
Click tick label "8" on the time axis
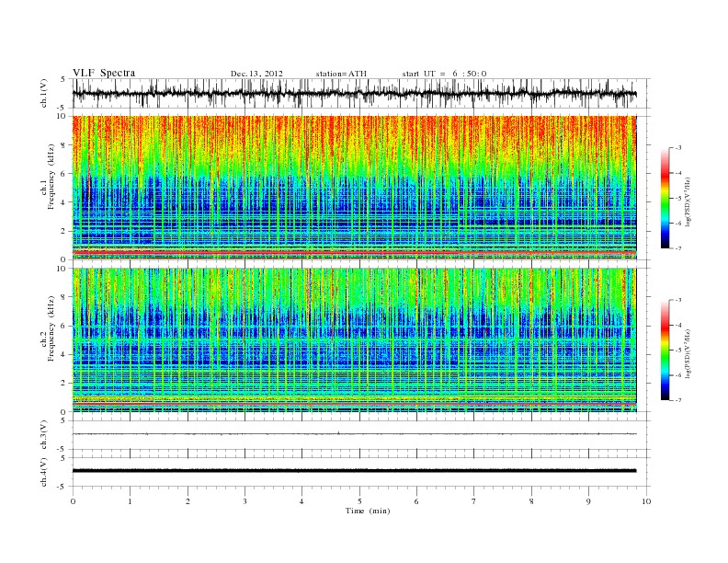click(x=531, y=501)
